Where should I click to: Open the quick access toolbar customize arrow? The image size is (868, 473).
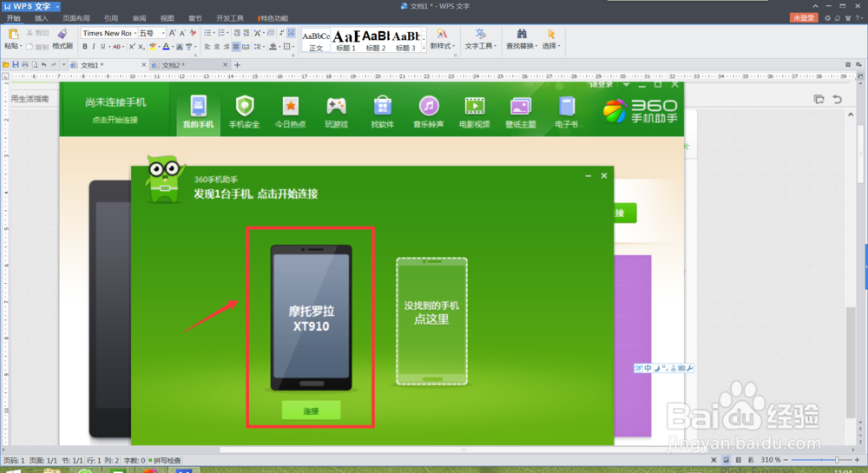click(x=63, y=65)
